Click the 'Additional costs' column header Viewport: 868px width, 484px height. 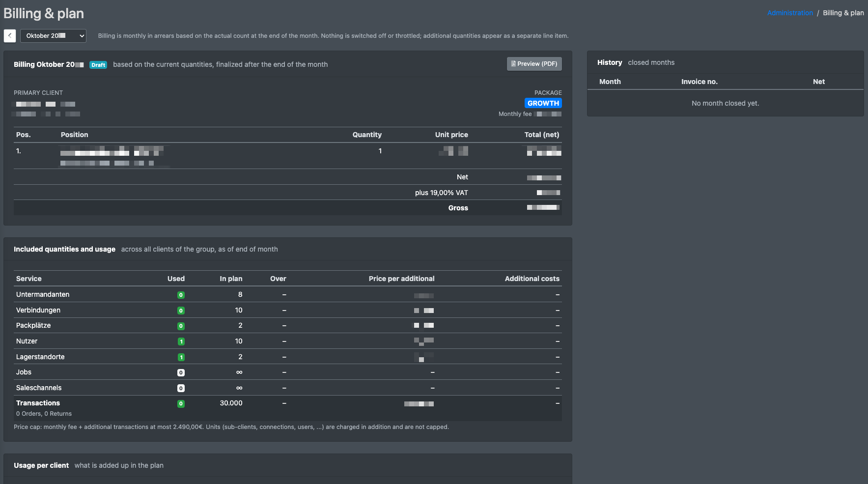click(x=532, y=279)
